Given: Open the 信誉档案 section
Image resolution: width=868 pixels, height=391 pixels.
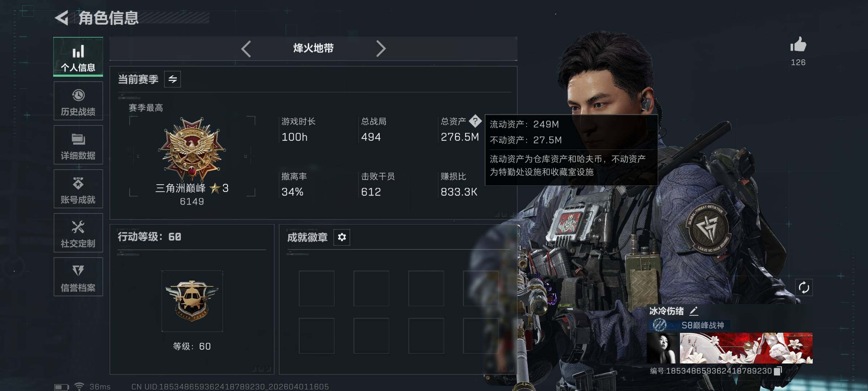Looking at the screenshot, I should coord(78,277).
